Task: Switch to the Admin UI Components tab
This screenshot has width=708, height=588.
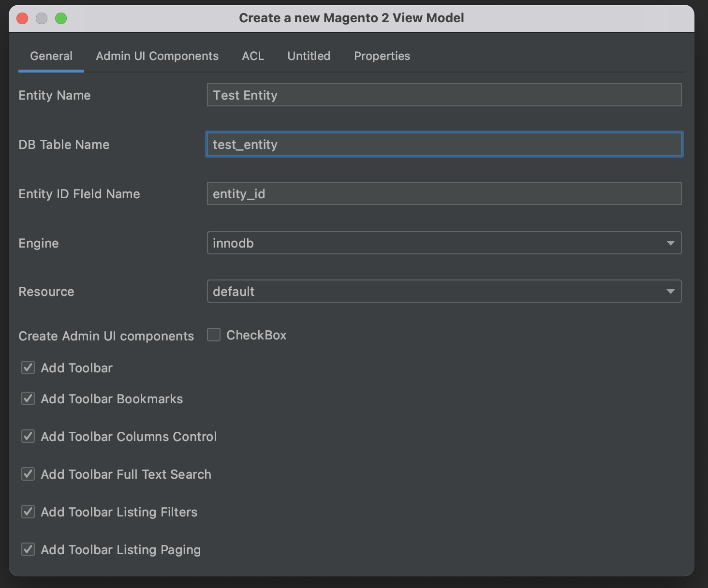Action: 157,56
